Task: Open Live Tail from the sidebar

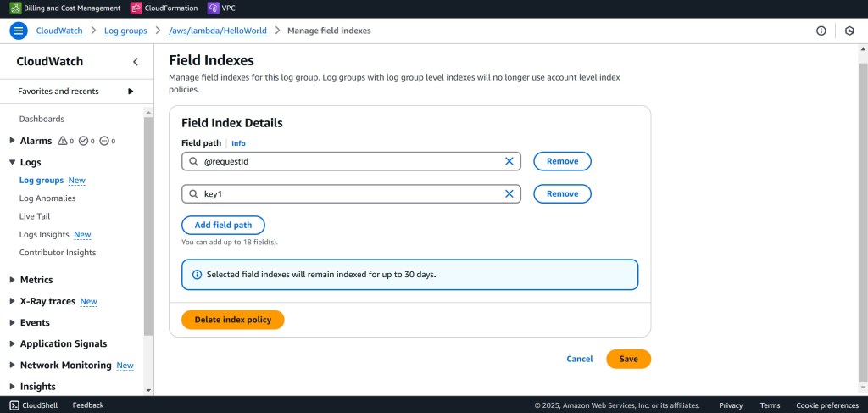Action: click(x=35, y=216)
